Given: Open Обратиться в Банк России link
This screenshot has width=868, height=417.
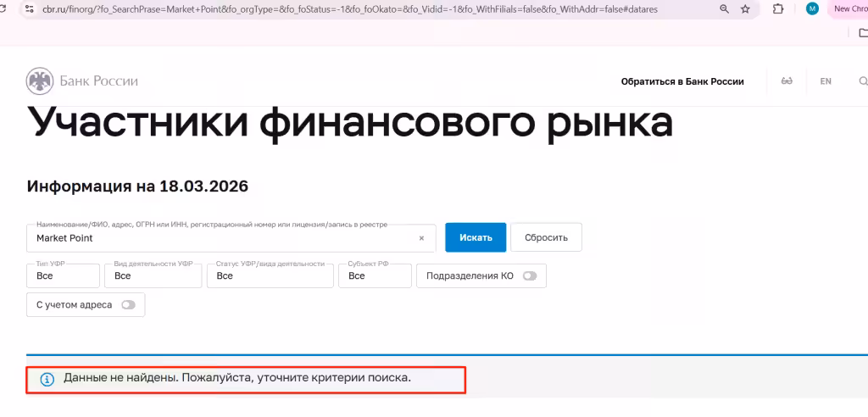Looking at the screenshot, I should (682, 81).
